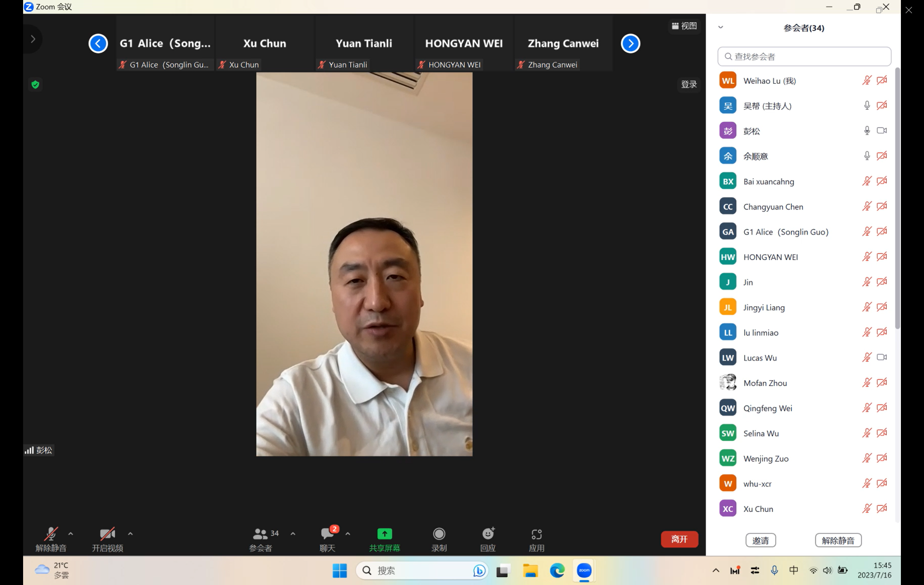
Task: Open the Apps (应用) icon
Action: coord(536,534)
